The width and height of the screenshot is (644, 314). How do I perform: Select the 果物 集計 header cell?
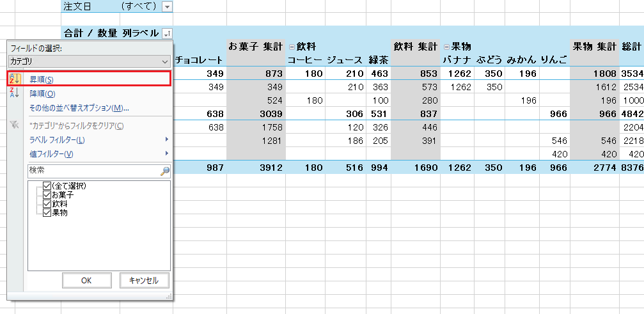tap(595, 47)
